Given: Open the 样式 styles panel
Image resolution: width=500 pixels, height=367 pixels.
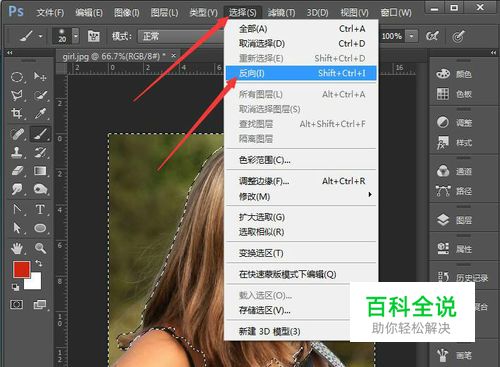Looking at the screenshot, I should coord(454,143).
